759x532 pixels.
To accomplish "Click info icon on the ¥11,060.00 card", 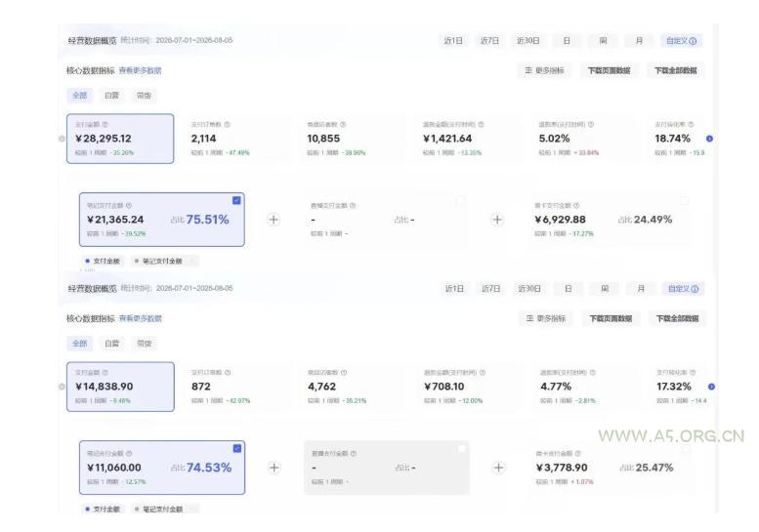I will (129, 454).
